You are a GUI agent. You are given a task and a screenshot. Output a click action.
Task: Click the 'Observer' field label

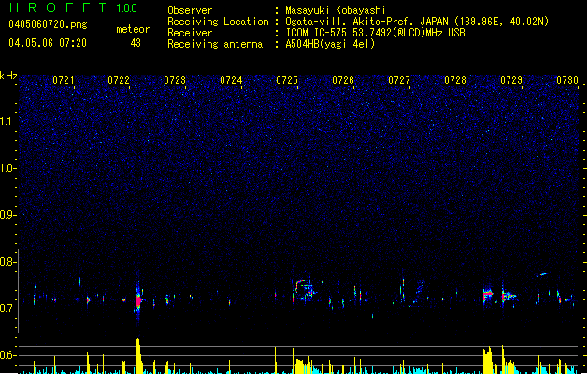tap(190, 10)
